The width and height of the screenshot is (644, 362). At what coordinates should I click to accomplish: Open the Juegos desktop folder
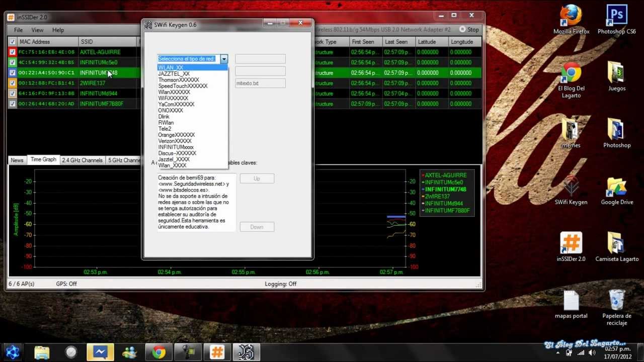pyautogui.click(x=616, y=76)
